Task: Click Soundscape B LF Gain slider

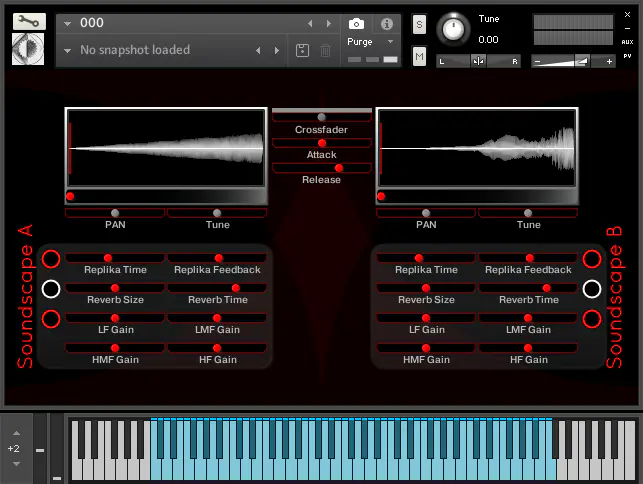Action: (x=426, y=318)
